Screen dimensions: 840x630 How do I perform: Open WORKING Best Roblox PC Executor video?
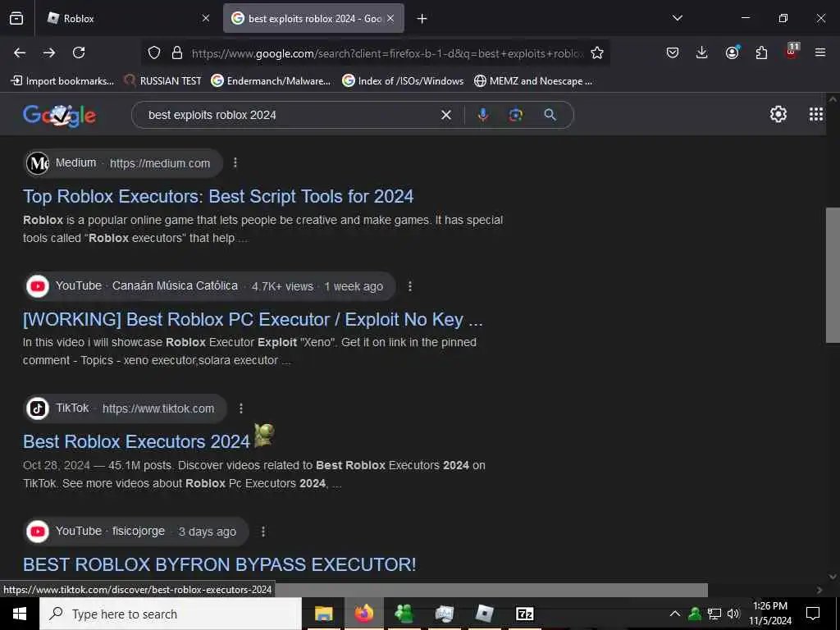pos(253,319)
